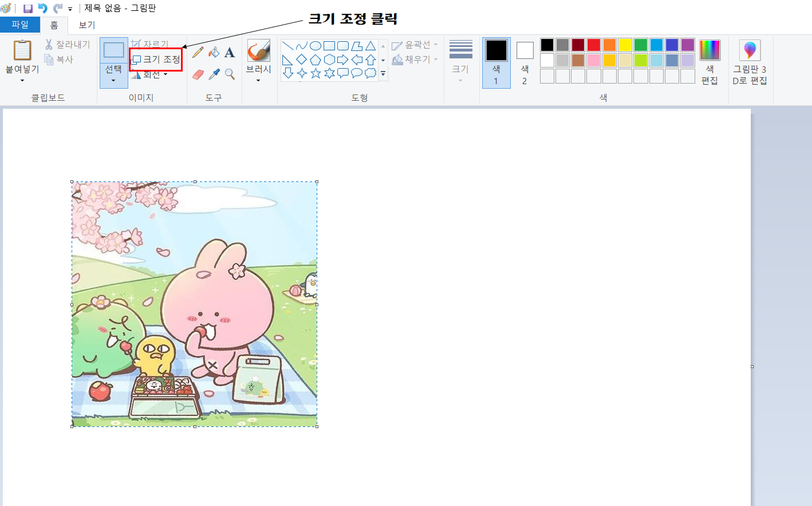Choose the Oval shape
812x506 pixels.
pyautogui.click(x=316, y=46)
